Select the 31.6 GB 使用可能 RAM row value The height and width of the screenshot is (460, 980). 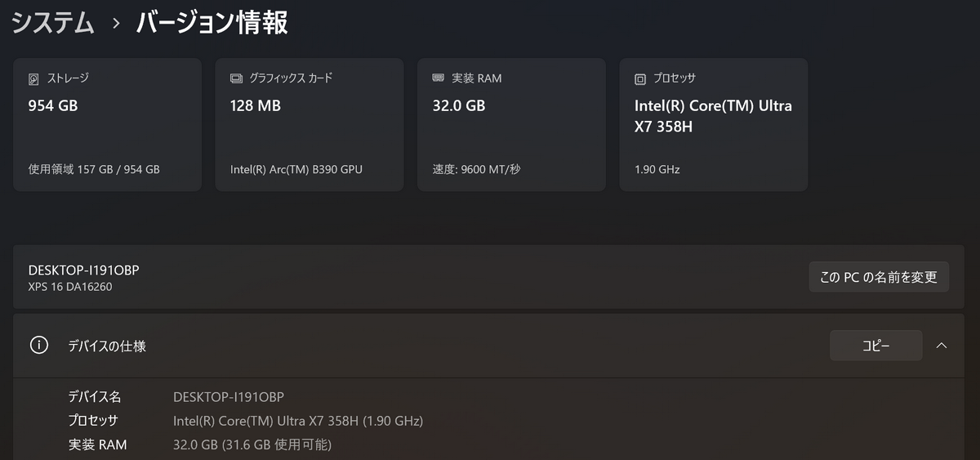(x=252, y=445)
